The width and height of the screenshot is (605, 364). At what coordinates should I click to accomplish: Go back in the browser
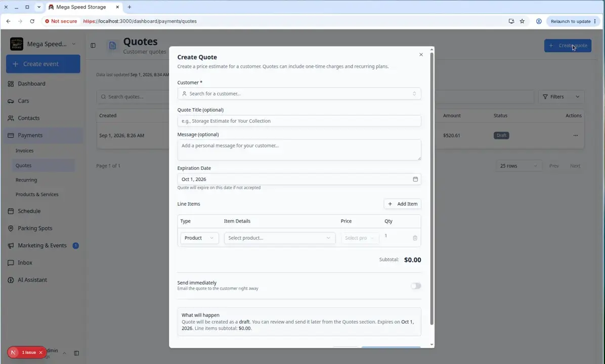tap(8, 21)
